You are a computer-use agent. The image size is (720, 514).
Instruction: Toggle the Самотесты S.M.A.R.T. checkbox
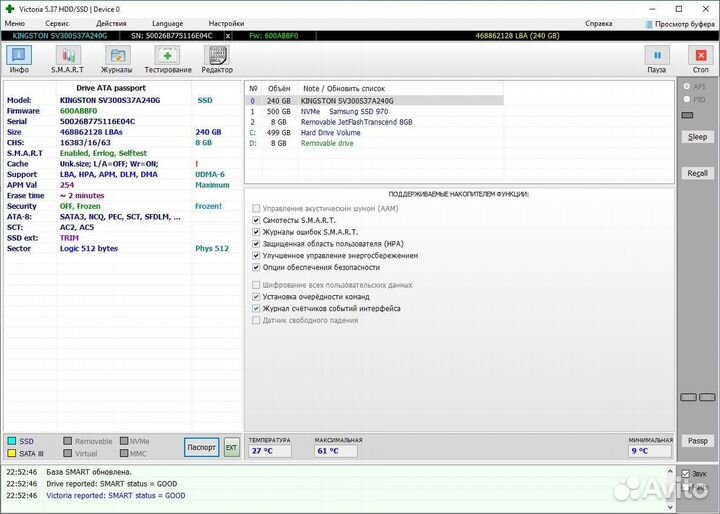point(256,220)
